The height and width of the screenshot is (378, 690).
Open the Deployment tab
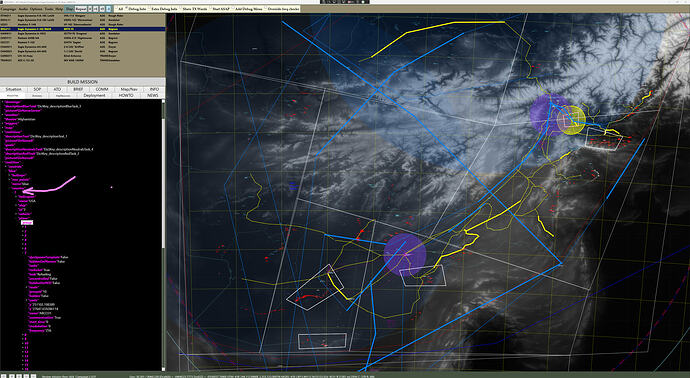coord(94,95)
